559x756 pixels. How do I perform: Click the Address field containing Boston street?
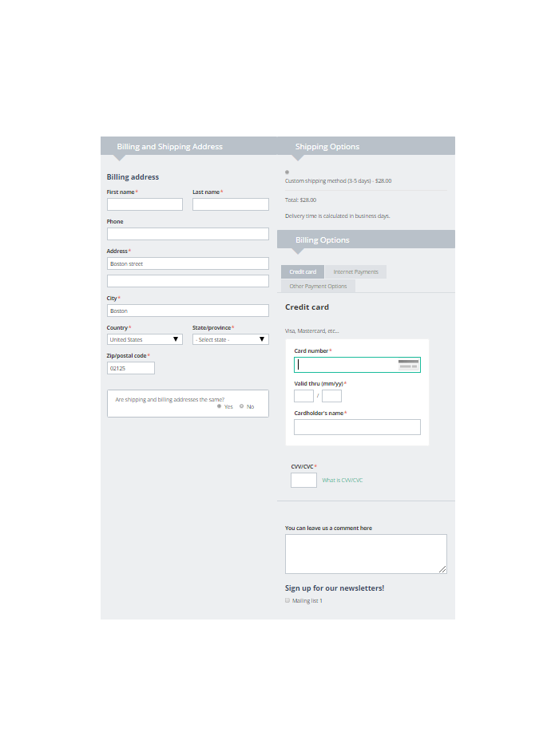(188, 263)
